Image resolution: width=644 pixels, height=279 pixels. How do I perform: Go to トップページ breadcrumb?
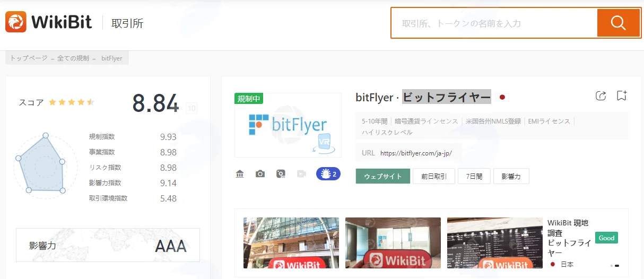(29, 58)
